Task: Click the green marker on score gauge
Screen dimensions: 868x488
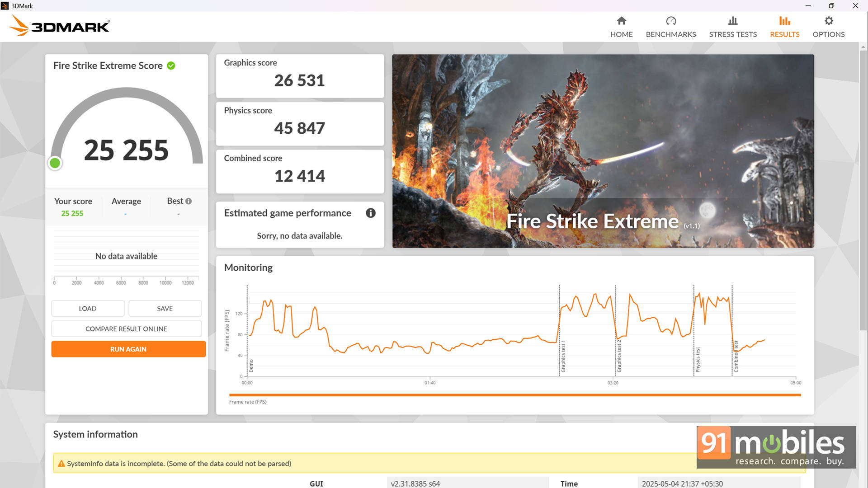Action: pos(55,163)
